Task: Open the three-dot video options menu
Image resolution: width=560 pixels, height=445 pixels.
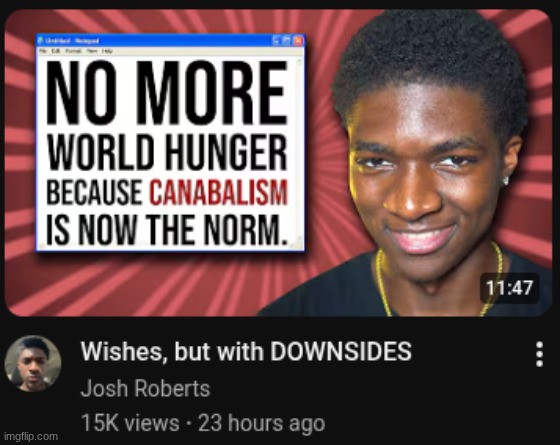Action: coord(540,354)
